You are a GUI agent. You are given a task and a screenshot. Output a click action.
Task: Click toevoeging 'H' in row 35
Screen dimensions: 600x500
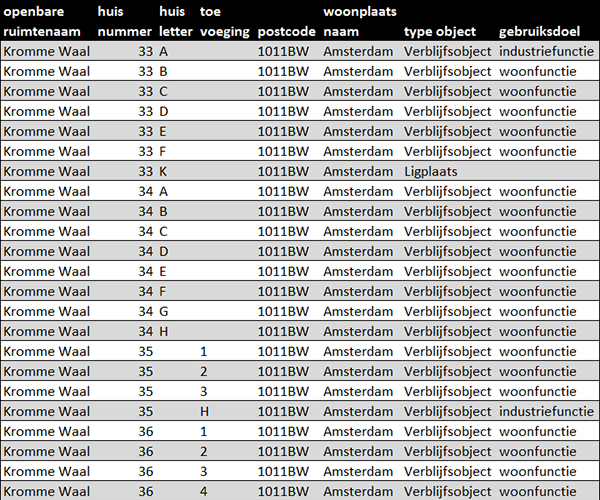[x=204, y=411]
